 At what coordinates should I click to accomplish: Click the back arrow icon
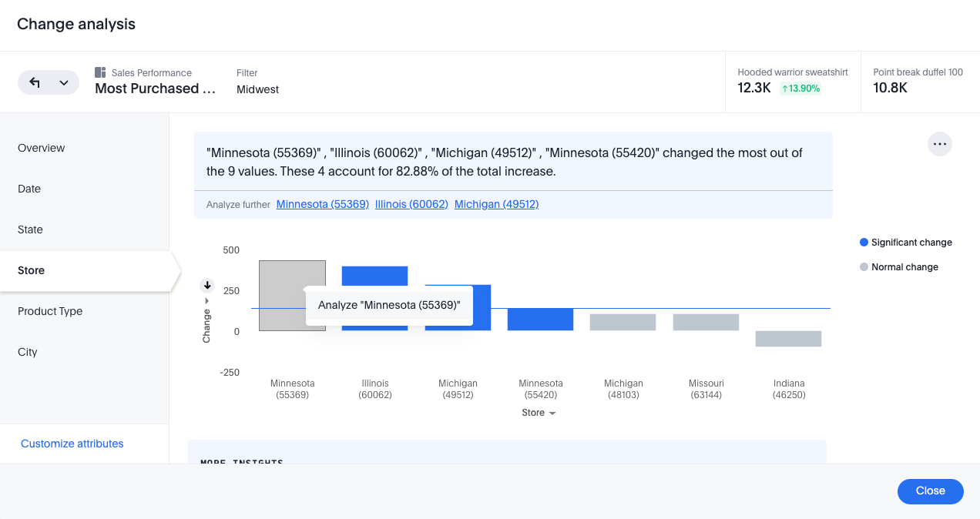[x=35, y=82]
